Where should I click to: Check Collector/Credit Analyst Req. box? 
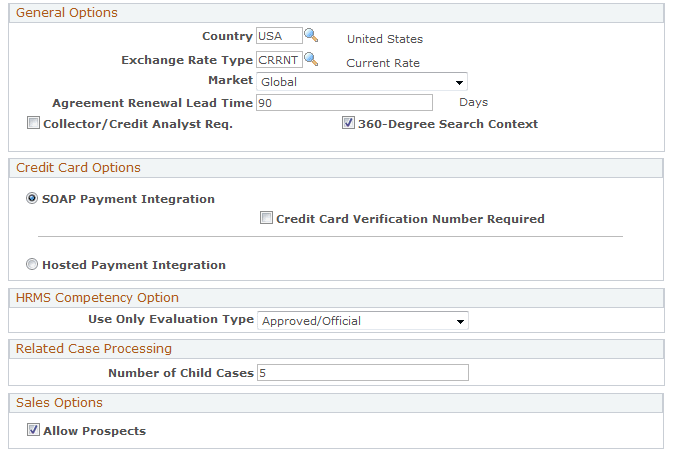[x=33, y=123]
